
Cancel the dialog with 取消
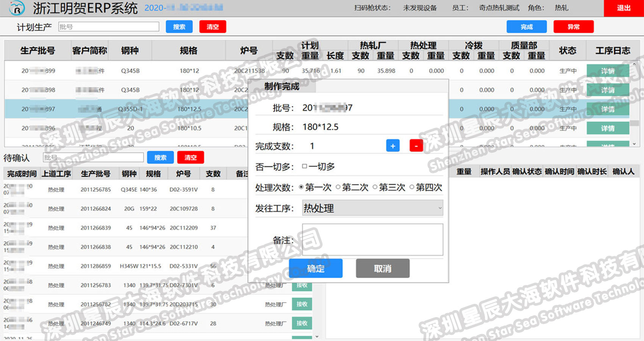383,269
